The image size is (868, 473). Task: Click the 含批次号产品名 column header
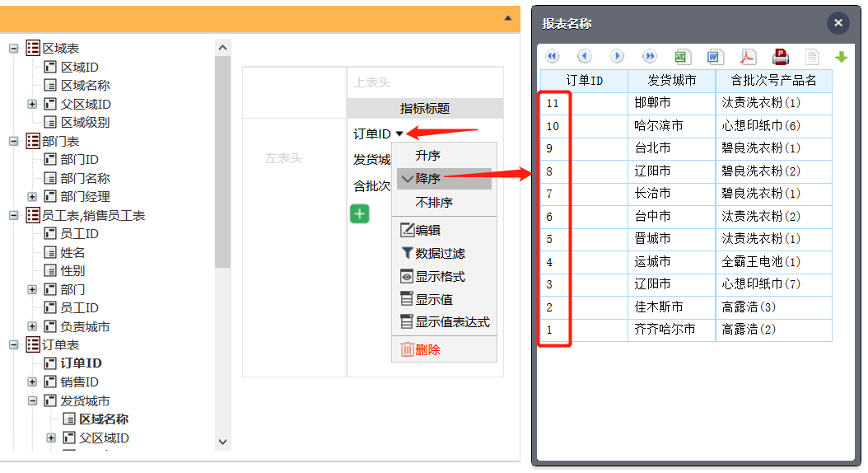click(x=773, y=81)
